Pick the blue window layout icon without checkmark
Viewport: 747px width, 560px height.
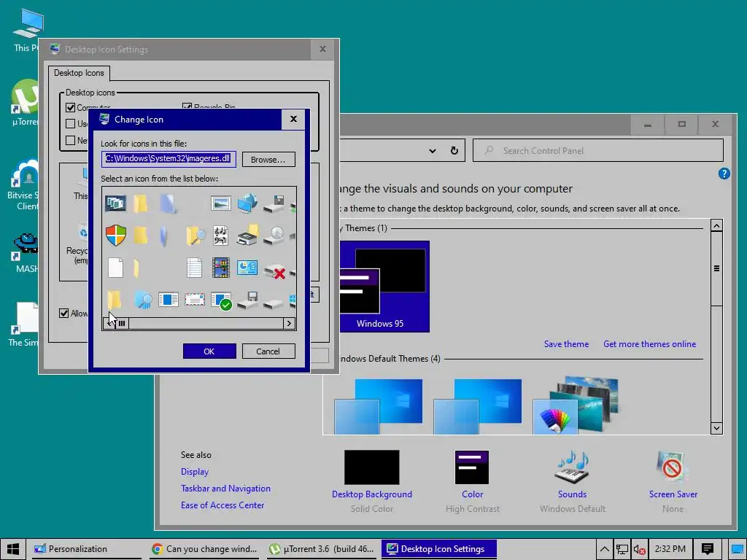click(169, 300)
